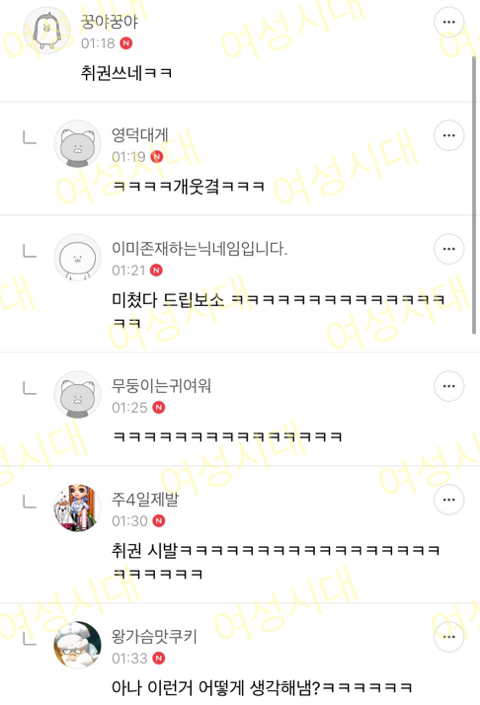Image resolution: width=480 pixels, height=705 pixels.
Task: Open profile of nickname 꿍야꿍야
Action: [109, 22]
